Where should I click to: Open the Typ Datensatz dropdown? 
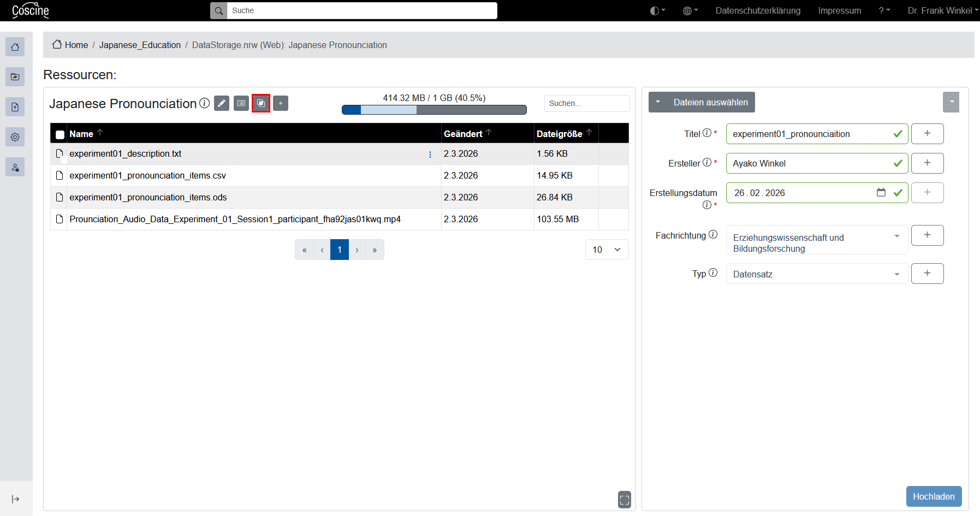click(x=816, y=274)
